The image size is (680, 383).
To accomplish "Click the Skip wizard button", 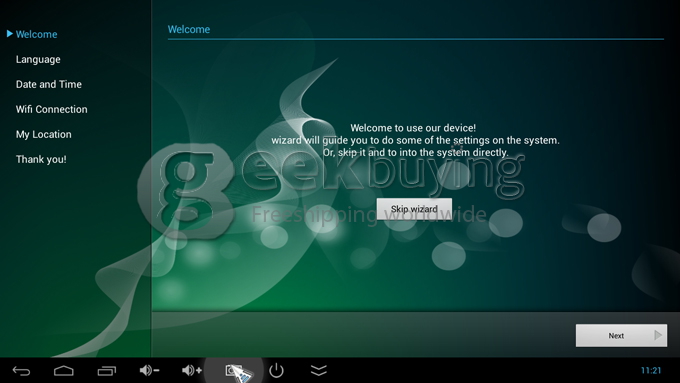I will pos(414,209).
